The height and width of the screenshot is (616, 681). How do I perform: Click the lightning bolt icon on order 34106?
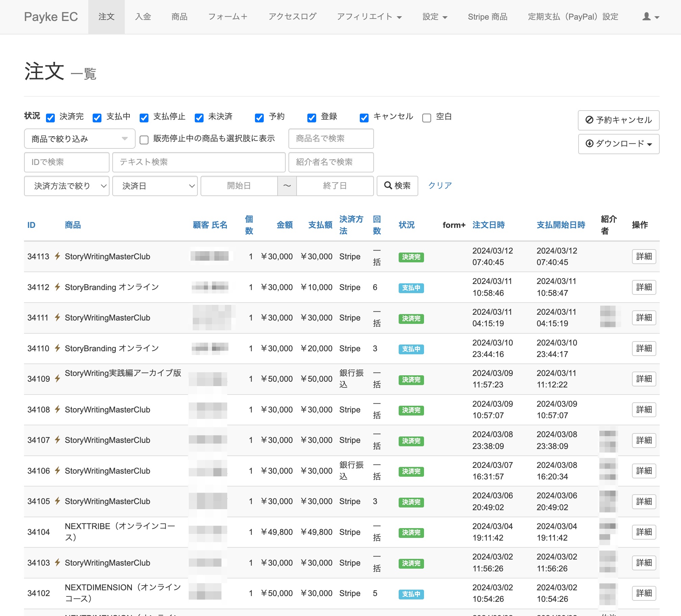point(57,470)
